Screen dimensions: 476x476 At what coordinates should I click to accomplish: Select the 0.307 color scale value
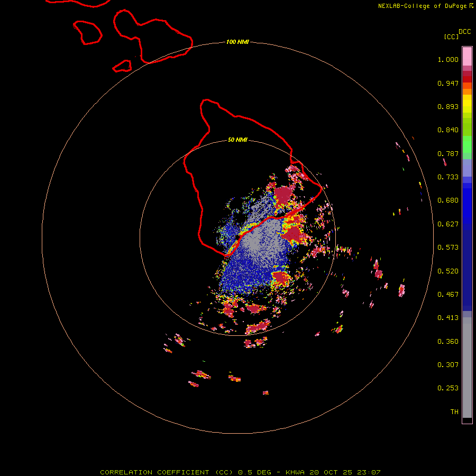coord(448,365)
